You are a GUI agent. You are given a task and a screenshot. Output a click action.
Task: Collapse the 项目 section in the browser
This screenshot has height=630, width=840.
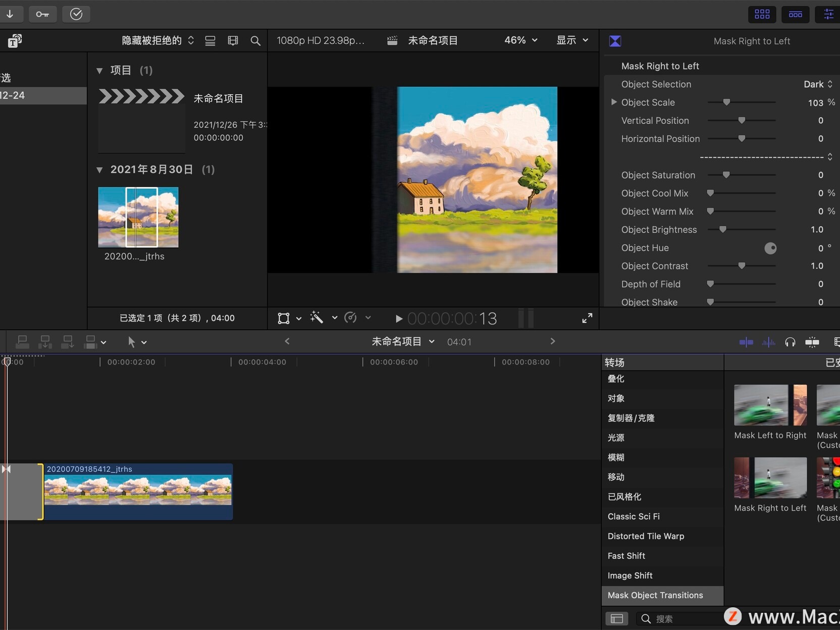(99, 71)
